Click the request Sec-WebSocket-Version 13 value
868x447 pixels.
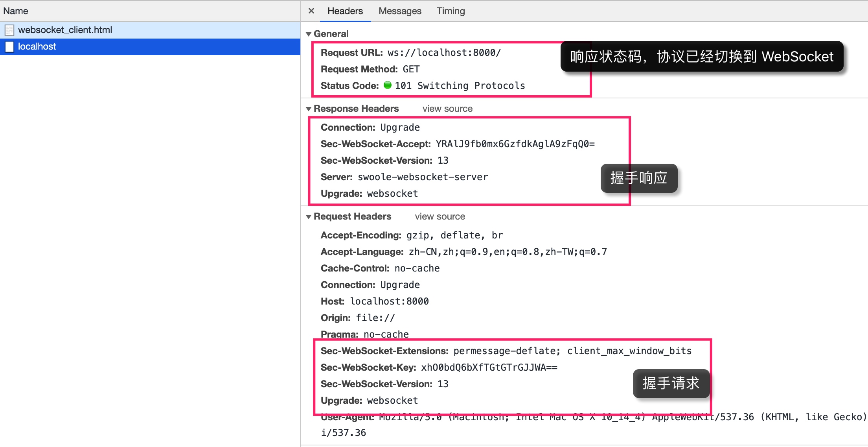(443, 384)
